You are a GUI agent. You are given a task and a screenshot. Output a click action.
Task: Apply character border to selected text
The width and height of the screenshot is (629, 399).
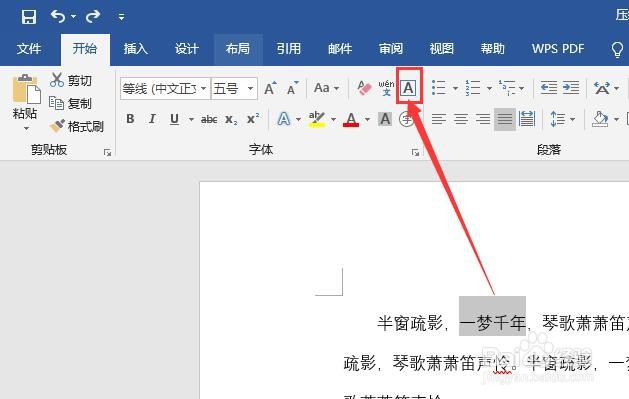coord(408,88)
